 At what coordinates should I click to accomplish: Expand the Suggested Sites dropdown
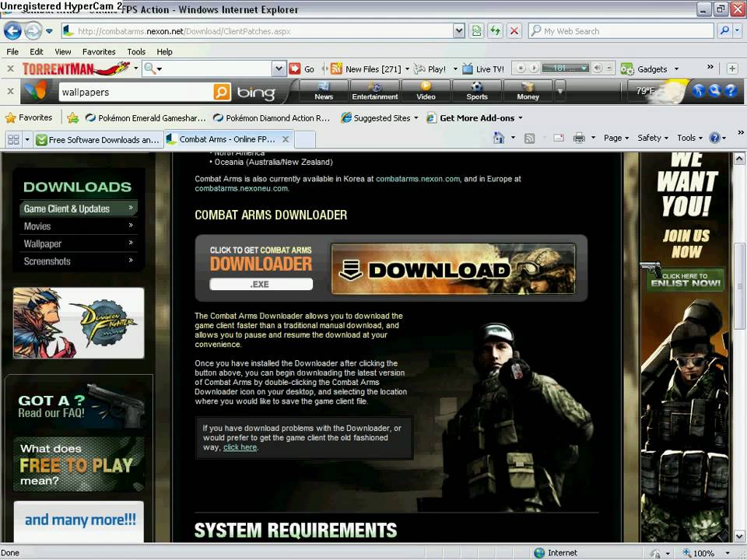point(416,118)
